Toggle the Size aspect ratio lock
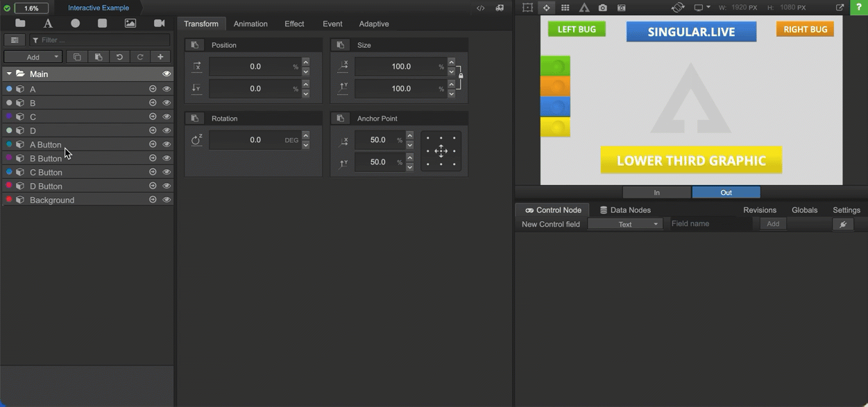 click(461, 76)
